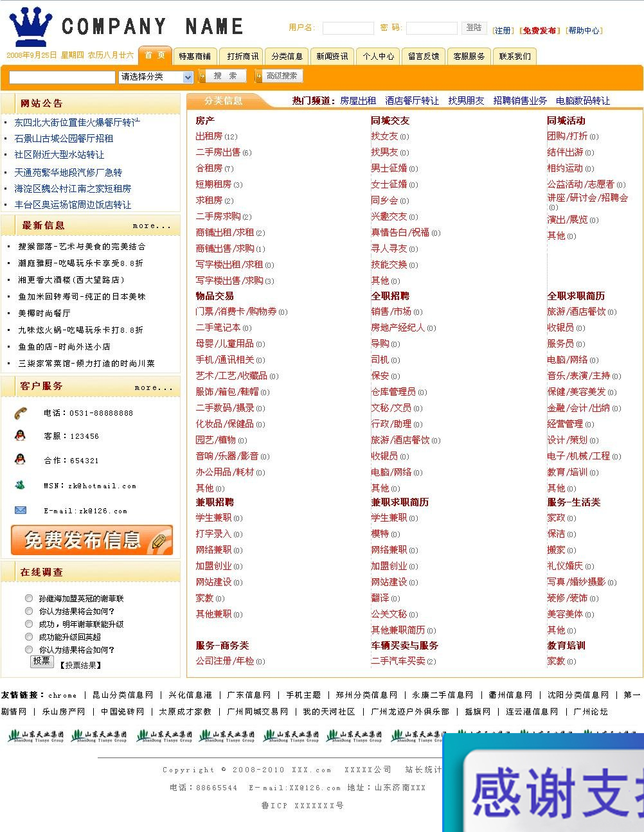Submit the survey with 投票 button
Screen dimensions: 644x832
[x=42, y=661]
